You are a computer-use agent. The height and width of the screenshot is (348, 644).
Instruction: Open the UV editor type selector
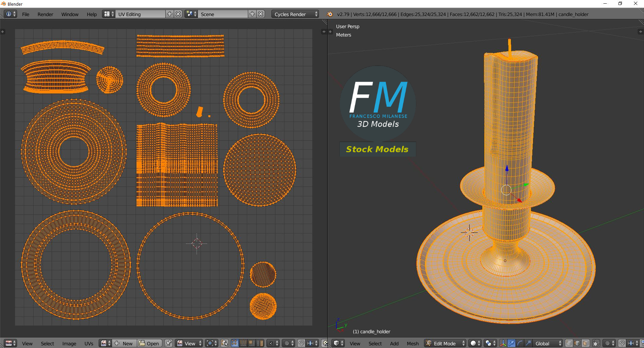(11, 343)
